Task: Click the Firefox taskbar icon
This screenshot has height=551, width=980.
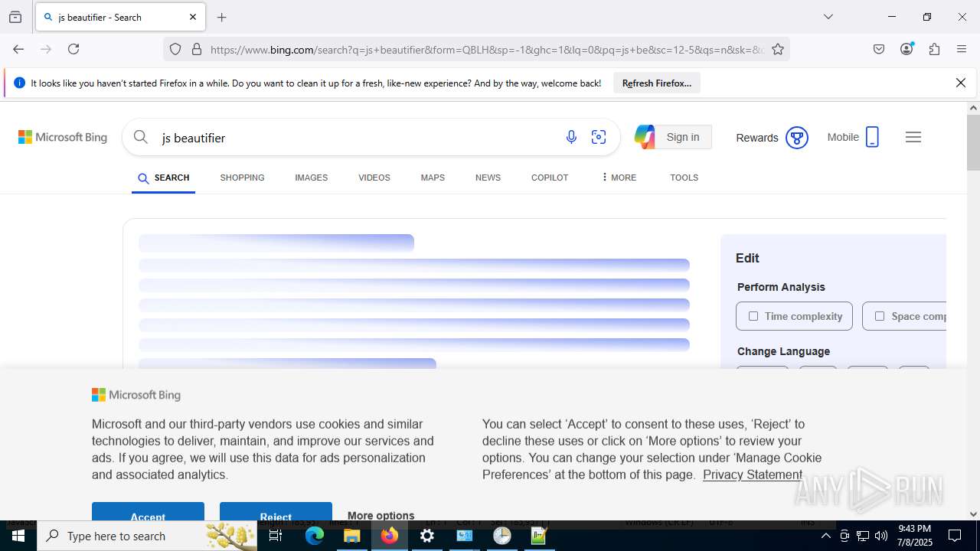Action: (390, 536)
